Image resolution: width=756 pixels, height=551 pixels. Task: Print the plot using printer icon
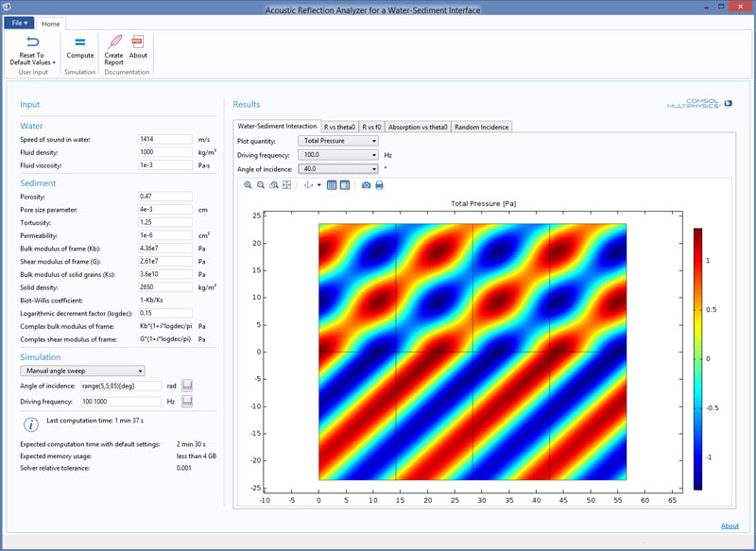379,185
